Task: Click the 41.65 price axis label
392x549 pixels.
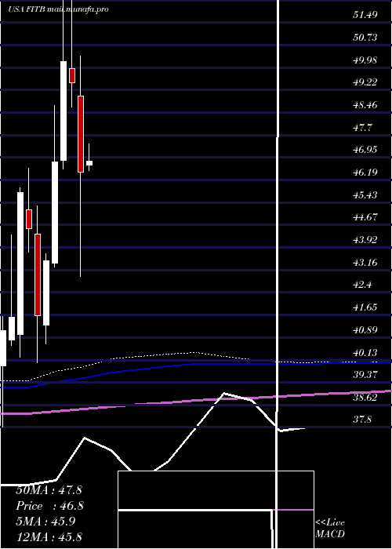Action: pos(365,307)
